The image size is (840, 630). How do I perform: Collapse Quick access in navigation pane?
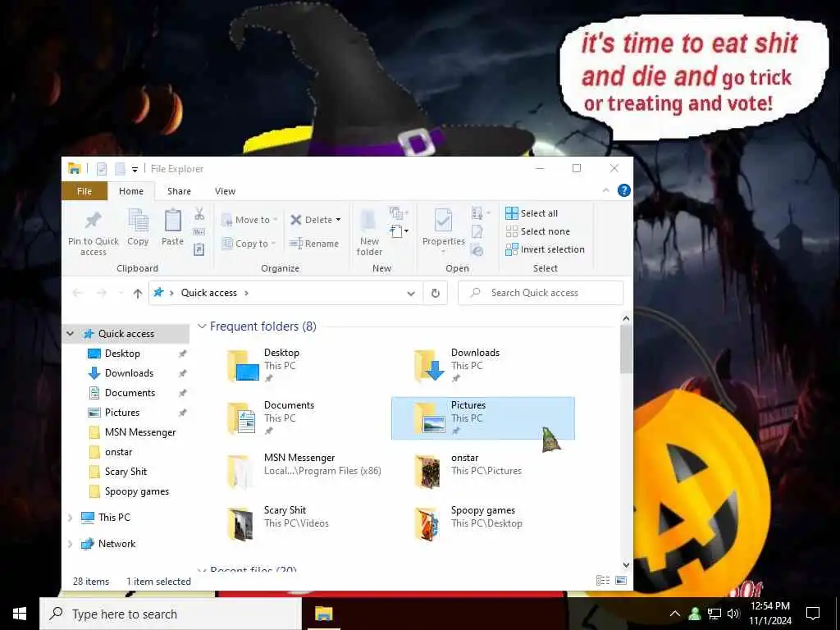[71, 334]
